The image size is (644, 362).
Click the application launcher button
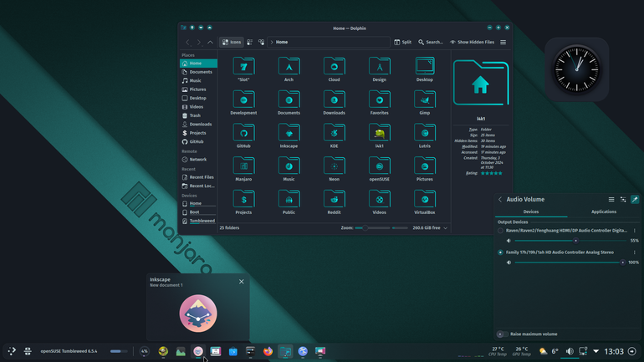point(12,351)
